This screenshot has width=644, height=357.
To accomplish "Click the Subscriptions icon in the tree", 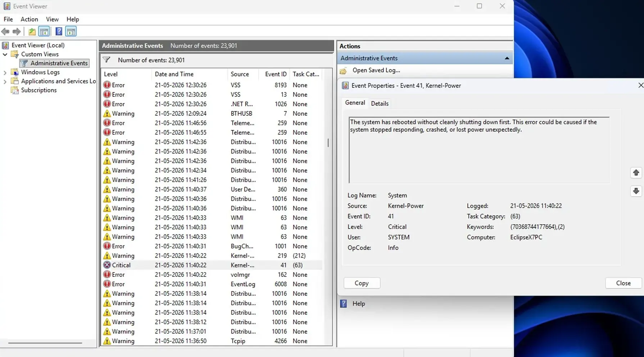I will coord(15,90).
